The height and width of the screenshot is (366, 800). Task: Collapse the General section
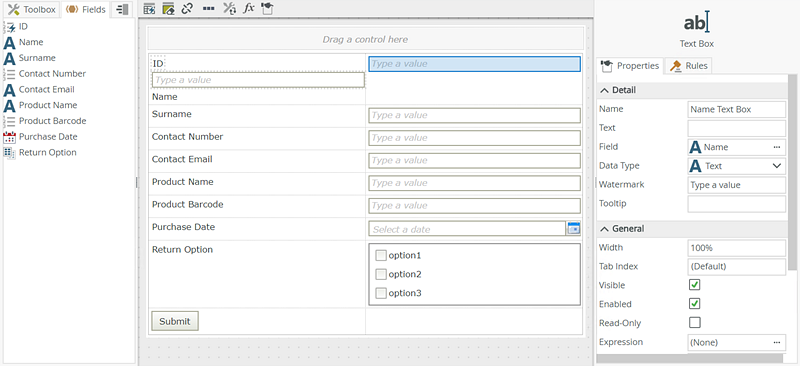tap(604, 229)
